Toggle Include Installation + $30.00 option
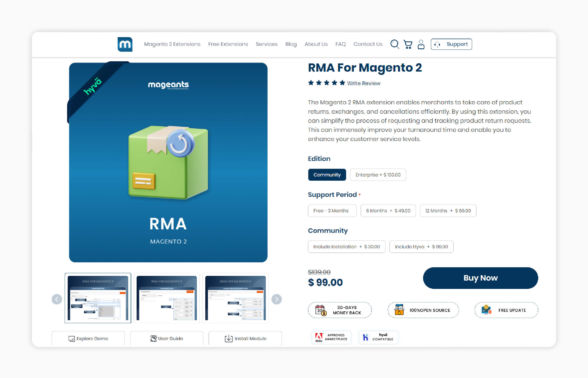 (347, 247)
